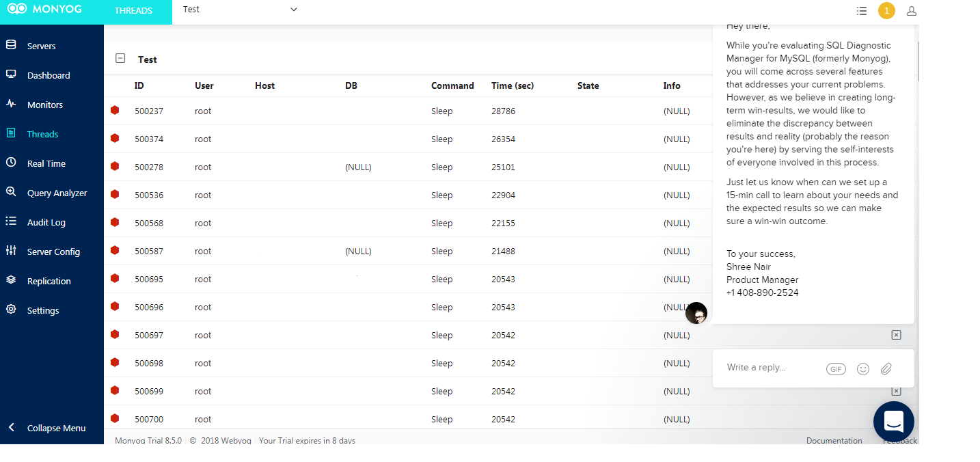This screenshot has width=980, height=462.
Task: Open the Servers menu item
Action: pyautogui.click(x=41, y=46)
